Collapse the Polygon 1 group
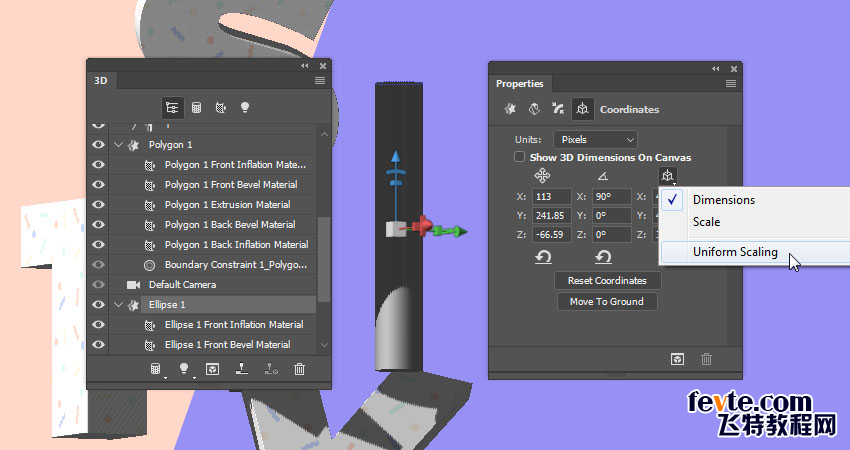Viewport: 850px width, 450px height. [x=118, y=145]
